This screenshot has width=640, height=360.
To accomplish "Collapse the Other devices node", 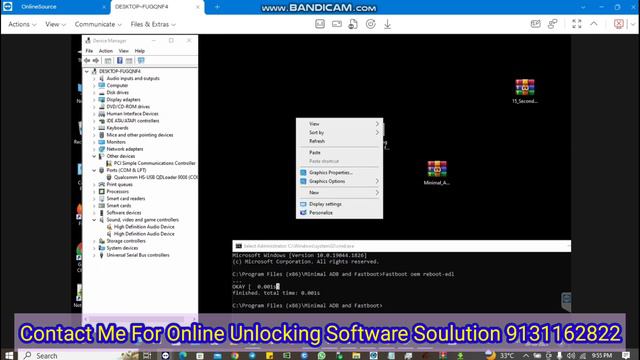I will pyautogui.click(x=94, y=156).
